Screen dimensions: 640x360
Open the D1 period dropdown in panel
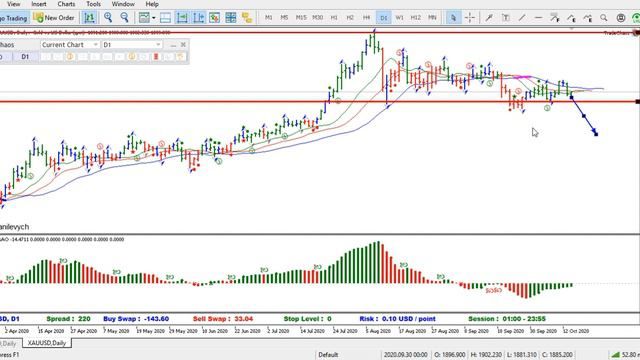[x=132, y=45]
